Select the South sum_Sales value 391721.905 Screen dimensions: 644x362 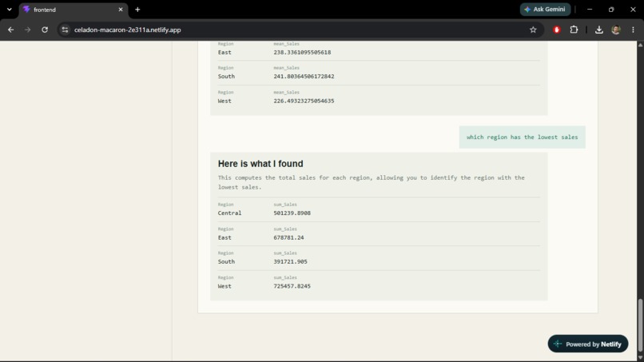pyautogui.click(x=290, y=261)
